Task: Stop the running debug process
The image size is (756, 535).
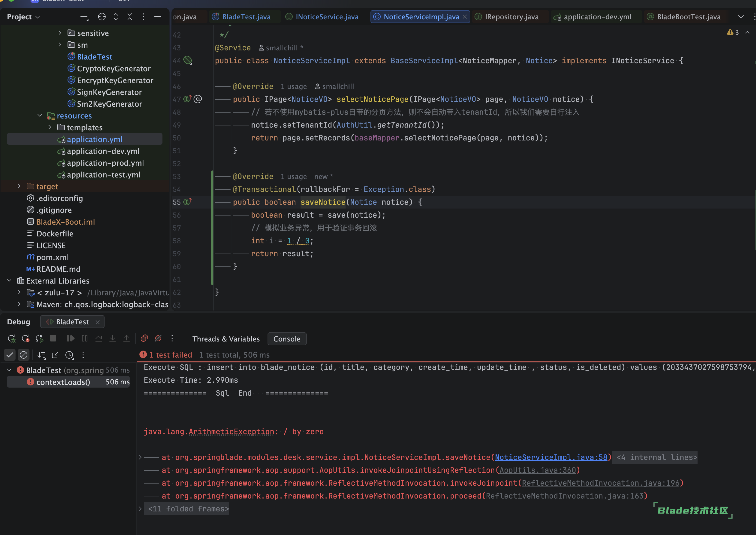Action: (53, 339)
